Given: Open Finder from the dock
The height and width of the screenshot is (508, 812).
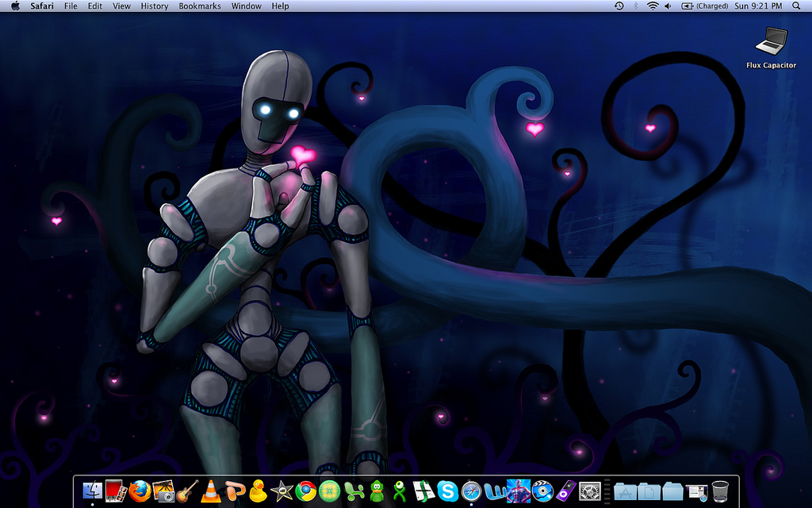Looking at the screenshot, I should point(92,491).
